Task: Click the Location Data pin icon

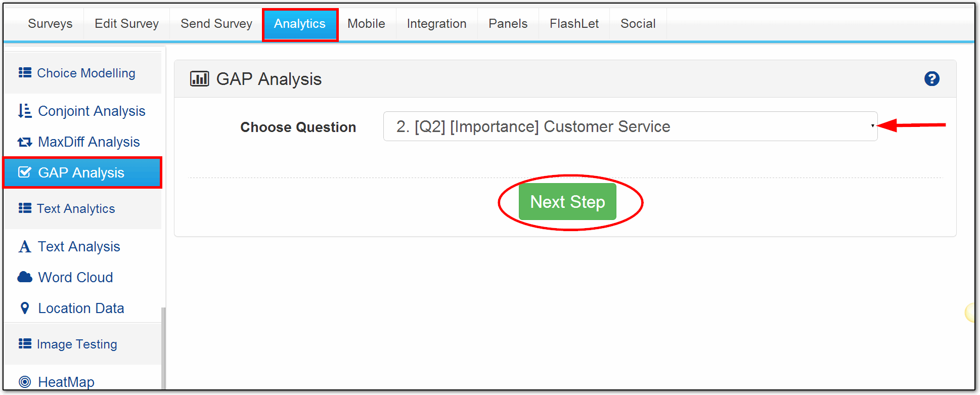Action: [x=24, y=308]
